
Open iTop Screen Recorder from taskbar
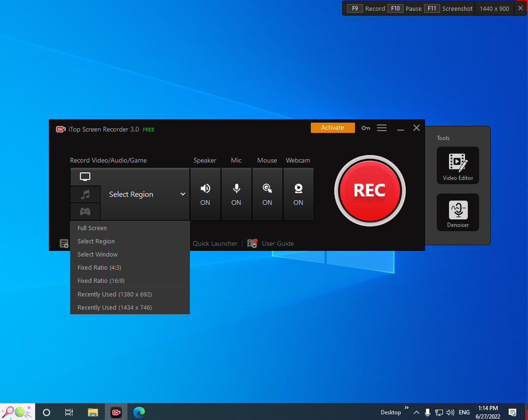pos(116,412)
